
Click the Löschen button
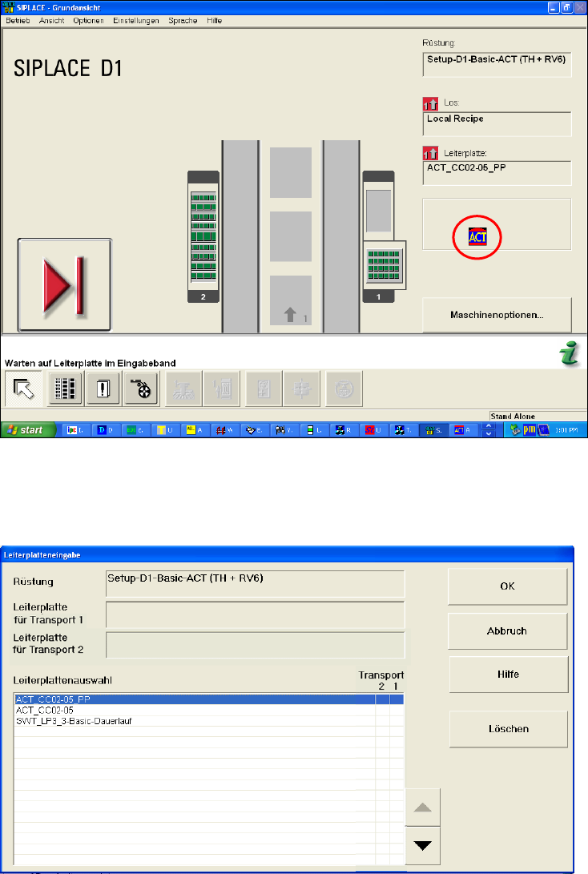click(509, 729)
